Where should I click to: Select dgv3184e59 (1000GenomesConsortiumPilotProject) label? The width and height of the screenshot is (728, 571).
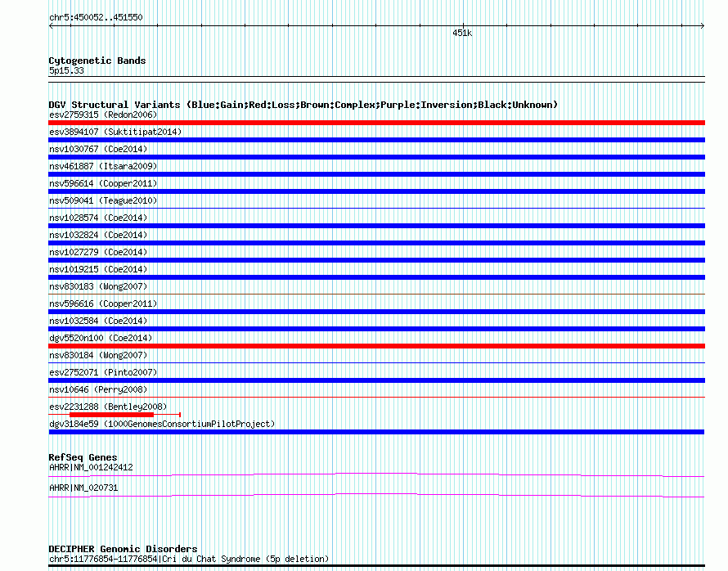point(162,424)
